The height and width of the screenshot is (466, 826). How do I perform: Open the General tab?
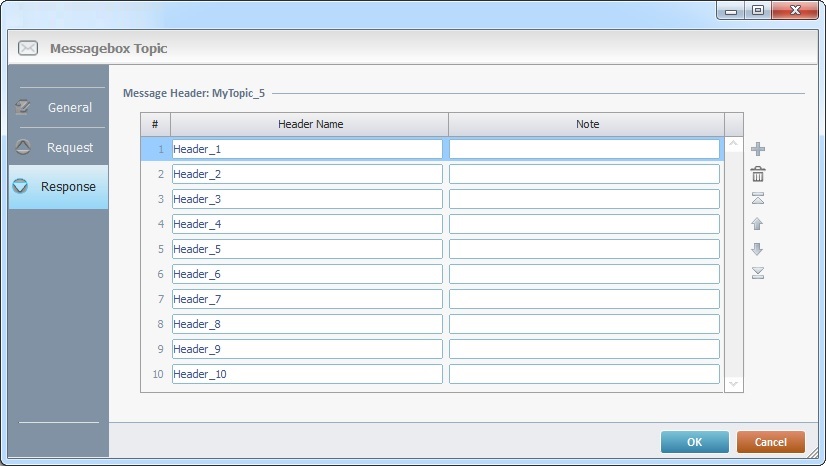(x=58, y=107)
